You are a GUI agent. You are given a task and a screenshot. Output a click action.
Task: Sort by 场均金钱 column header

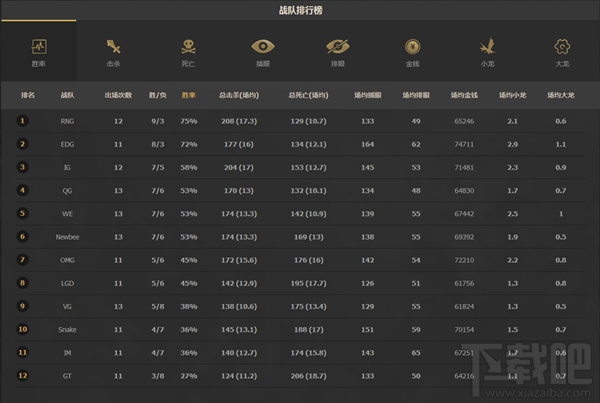[x=464, y=95]
